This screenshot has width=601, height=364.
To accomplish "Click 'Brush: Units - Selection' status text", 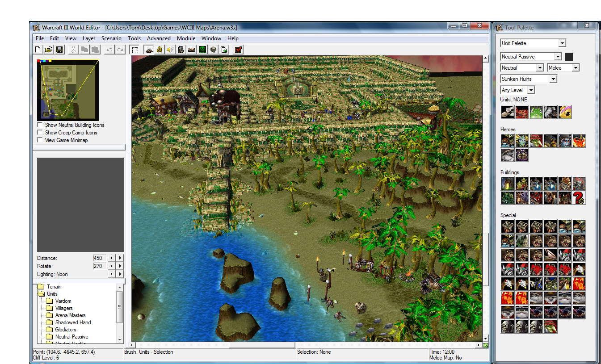I will (149, 352).
